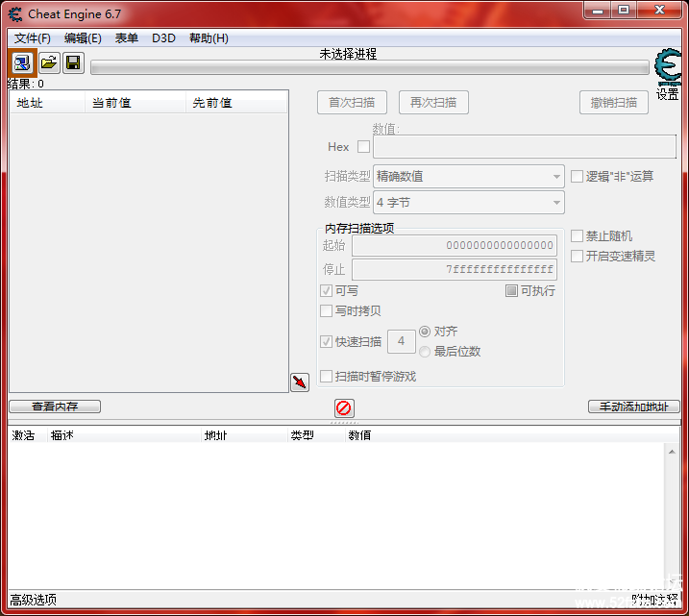Click the 再次扫描 button

point(433,103)
